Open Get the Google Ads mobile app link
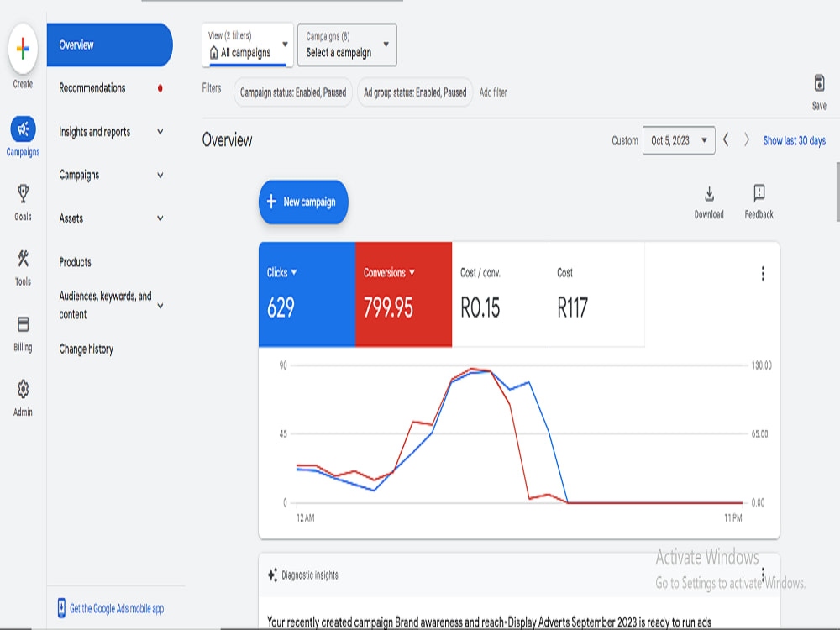The width and height of the screenshot is (840, 630). click(117, 608)
